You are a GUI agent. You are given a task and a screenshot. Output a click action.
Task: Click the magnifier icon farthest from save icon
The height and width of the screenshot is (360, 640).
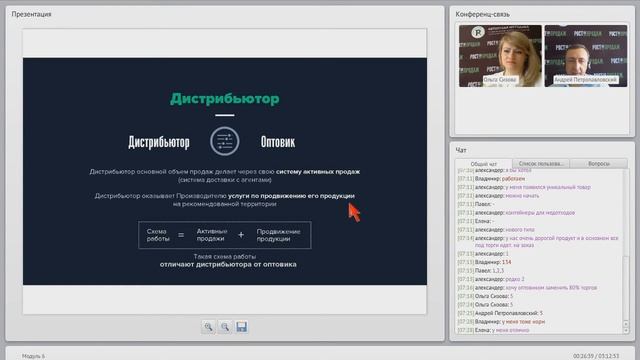click(x=209, y=327)
